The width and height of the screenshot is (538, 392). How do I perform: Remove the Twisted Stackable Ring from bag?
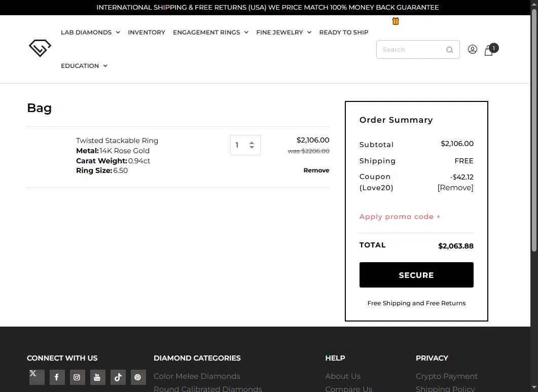click(316, 170)
